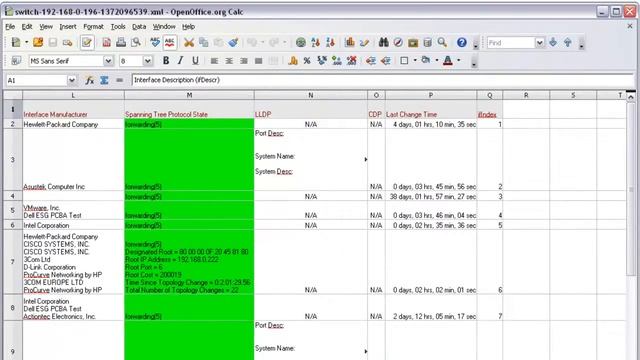The height and width of the screenshot is (360, 640).
Task: Insert a Chart
Action: click(x=349, y=42)
